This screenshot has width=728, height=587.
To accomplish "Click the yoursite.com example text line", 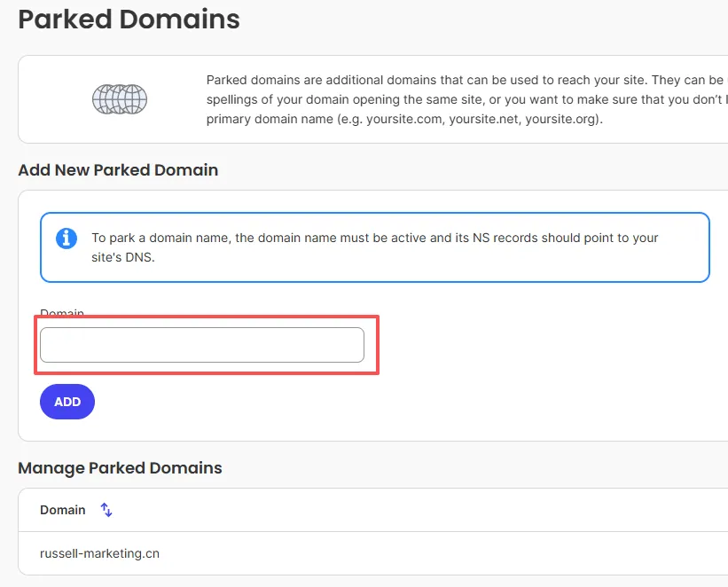I will click(x=404, y=118).
